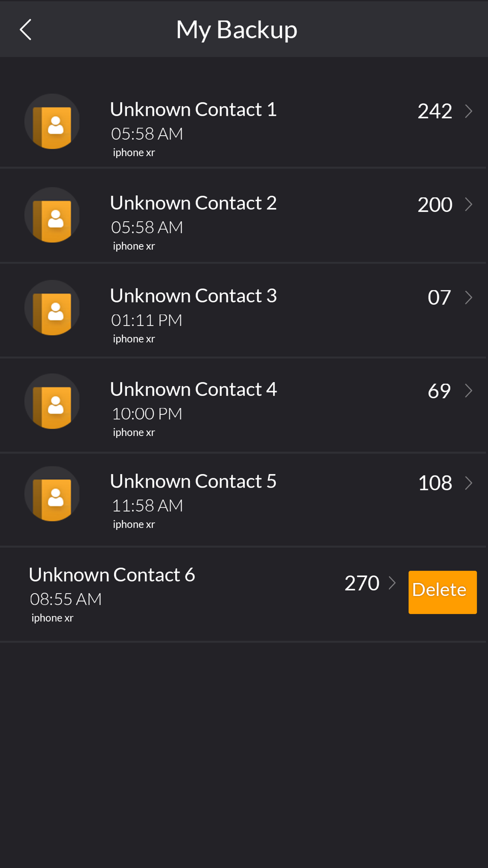Open Unknown Contact 3 chevron arrow
This screenshot has height=868, width=488.
[x=468, y=297]
